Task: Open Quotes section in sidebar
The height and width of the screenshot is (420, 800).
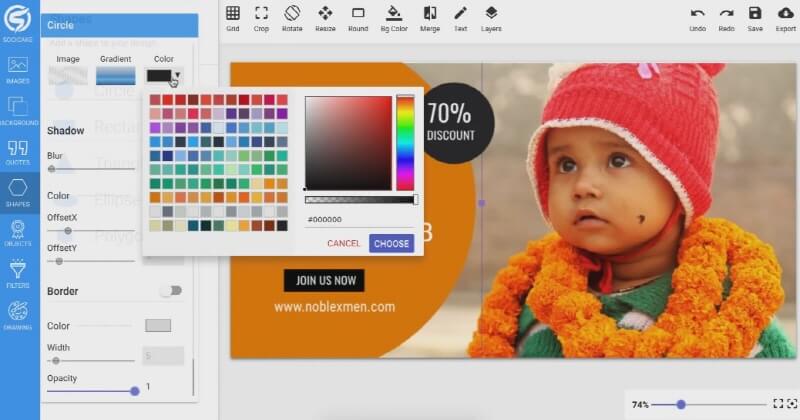Action: 18,152
